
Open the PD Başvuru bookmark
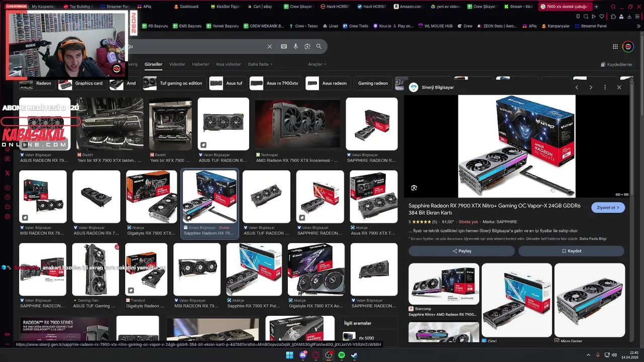[155, 26]
